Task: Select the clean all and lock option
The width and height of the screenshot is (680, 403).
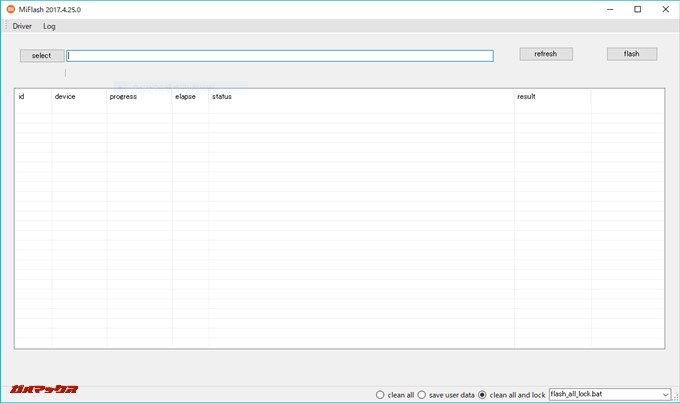Action: pos(484,395)
